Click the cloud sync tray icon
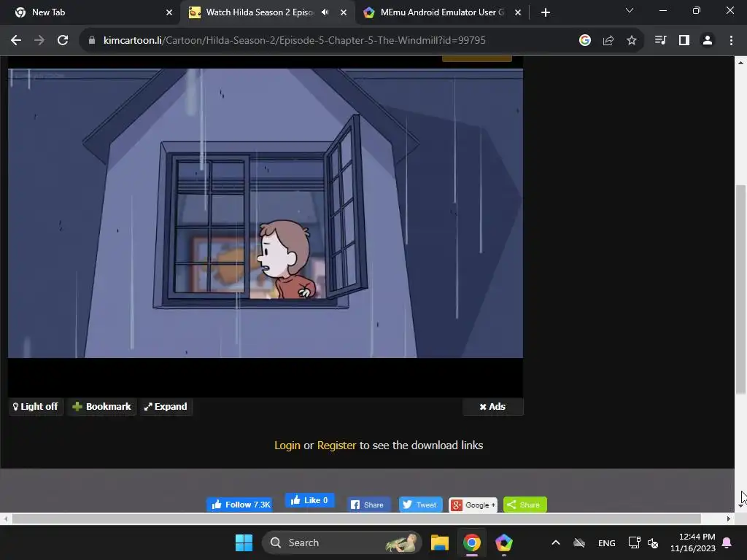 (578, 542)
